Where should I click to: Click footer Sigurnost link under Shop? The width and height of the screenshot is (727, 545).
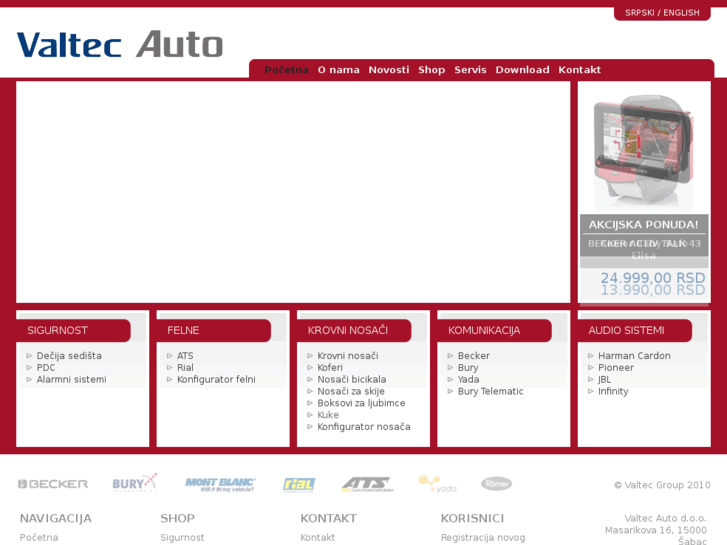tap(182, 538)
